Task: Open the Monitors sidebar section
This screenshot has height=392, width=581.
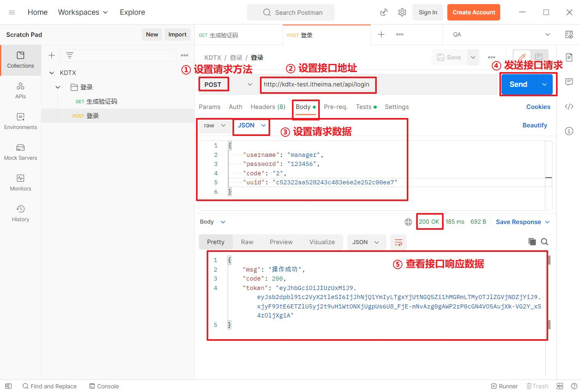Action: tap(21, 183)
